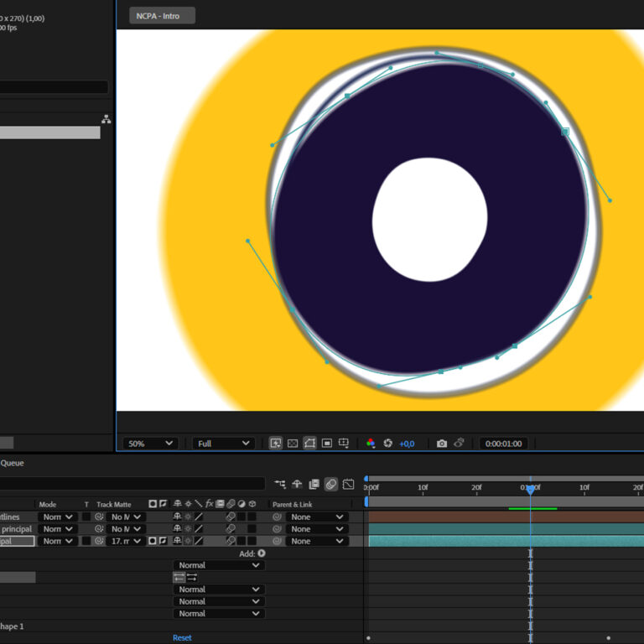Click the composition mini-flowchart icon
Screen dimensions: 644x644
[280, 485]
